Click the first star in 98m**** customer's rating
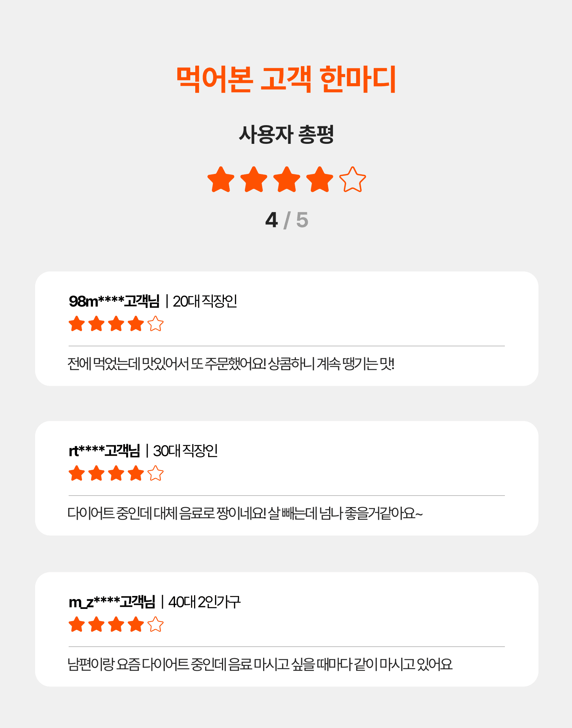This screenshot has height=728, width=572. [77, 324]
